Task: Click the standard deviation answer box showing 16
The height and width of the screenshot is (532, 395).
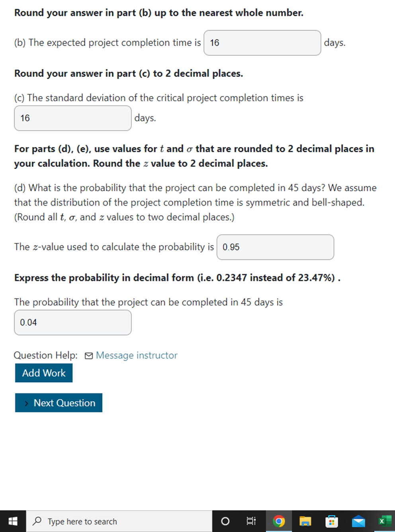Action: [x=72, y=118]
